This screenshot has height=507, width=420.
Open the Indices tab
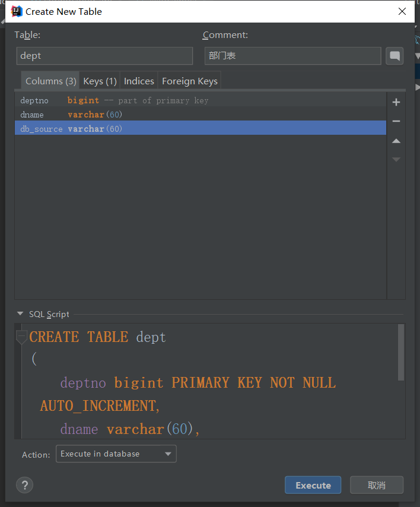[x=139, y=81]
